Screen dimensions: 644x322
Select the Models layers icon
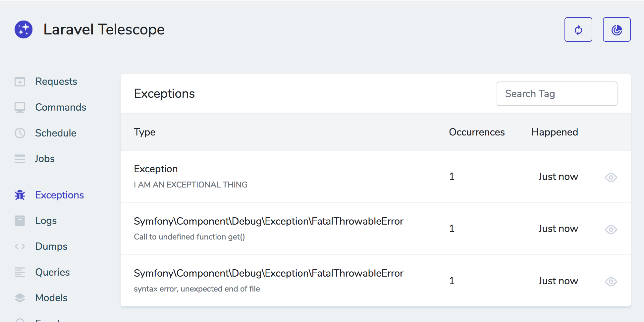click(20, 298)
